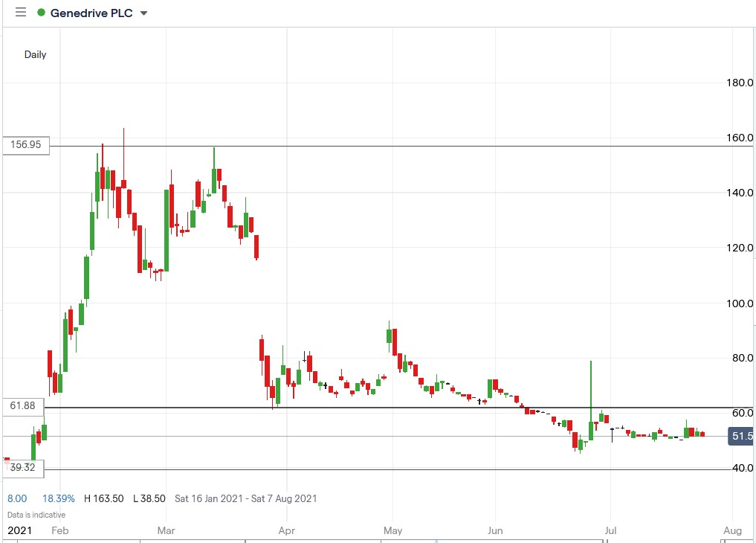
Task: Click the 61.88 horizontal level label
Action: click(24, 406)
